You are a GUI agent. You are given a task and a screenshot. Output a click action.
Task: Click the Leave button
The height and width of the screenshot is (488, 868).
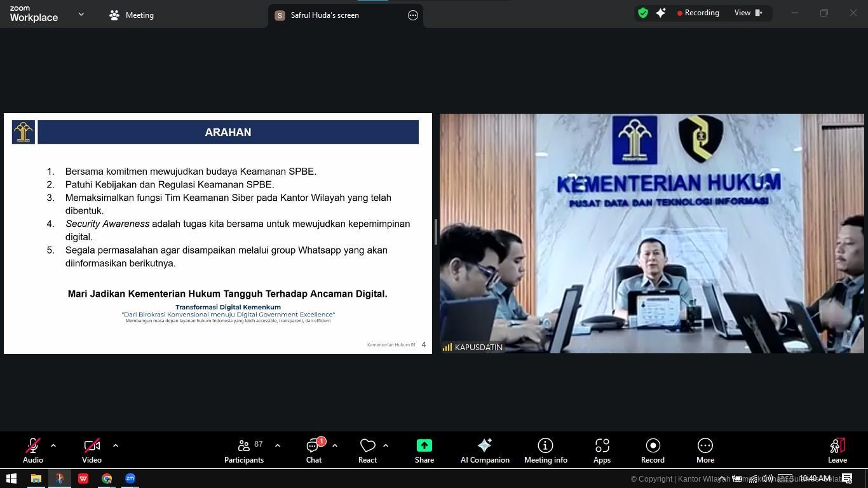pyautogui.click(x=837, y=449)
